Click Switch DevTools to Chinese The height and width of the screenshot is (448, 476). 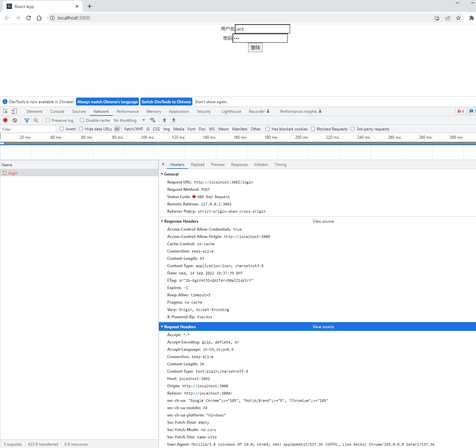pos(166,102)
